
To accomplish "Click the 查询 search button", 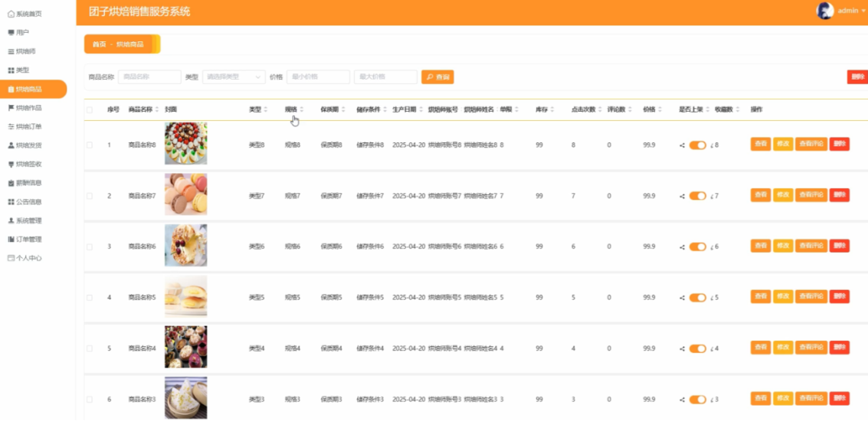I will 437,77.
